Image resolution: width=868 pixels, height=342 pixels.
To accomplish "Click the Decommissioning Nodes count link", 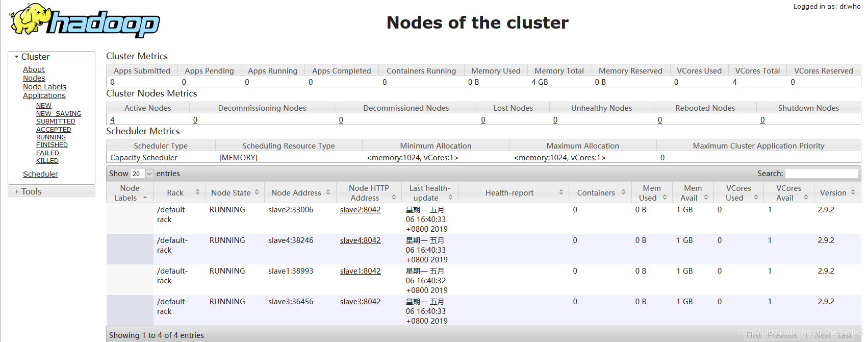I will [195, 120].
